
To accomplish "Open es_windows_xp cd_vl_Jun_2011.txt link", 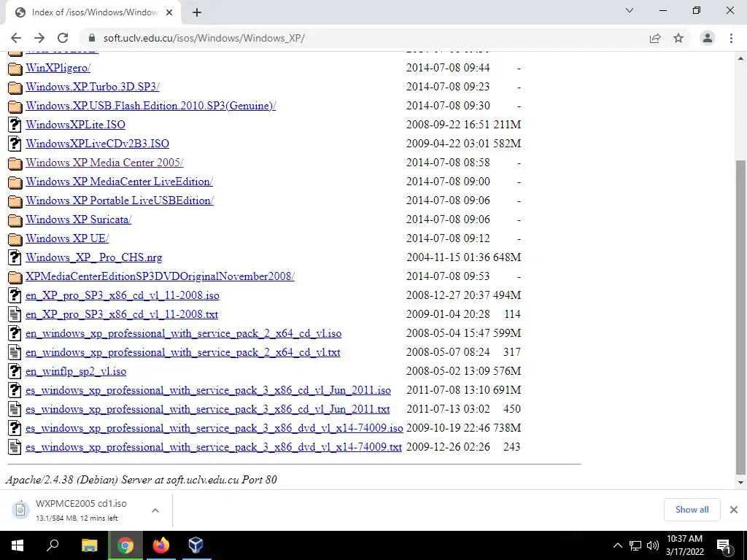I will click(x=208, y=409).
